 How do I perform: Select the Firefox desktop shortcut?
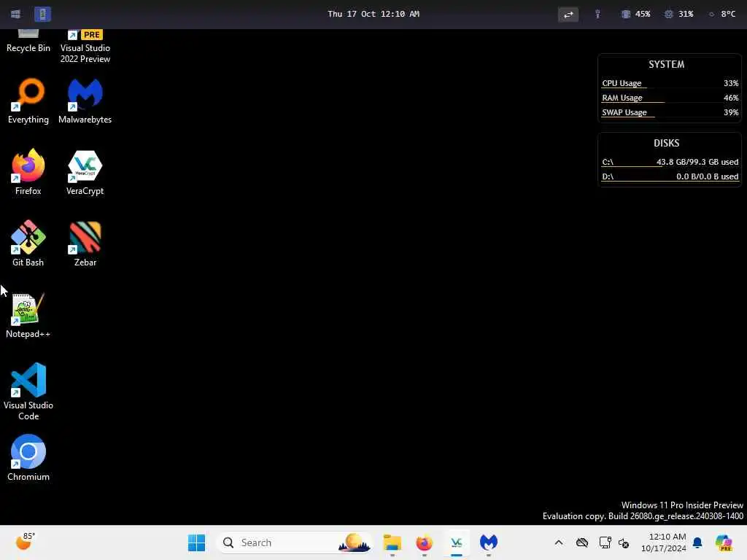click(28, 172)
